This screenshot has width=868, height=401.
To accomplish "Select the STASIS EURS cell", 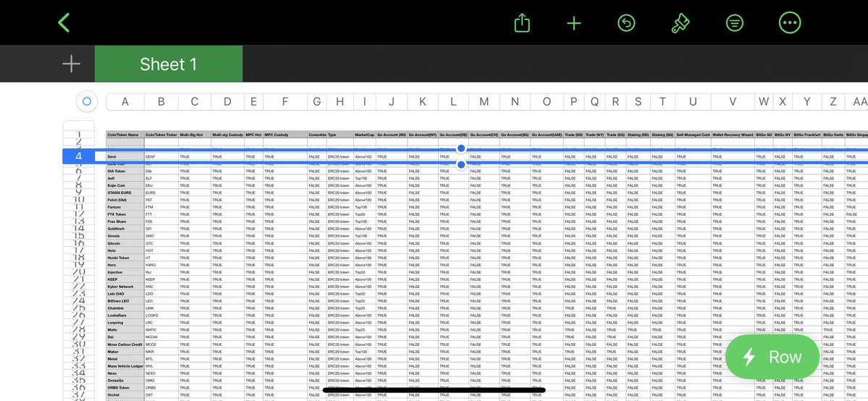I will tap(125, 193).
